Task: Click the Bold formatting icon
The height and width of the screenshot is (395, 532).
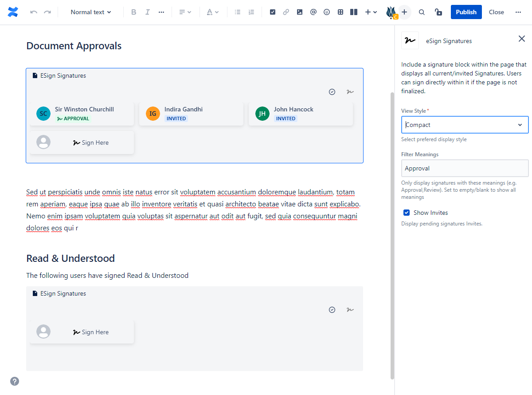Action: [x=134, y=12]
